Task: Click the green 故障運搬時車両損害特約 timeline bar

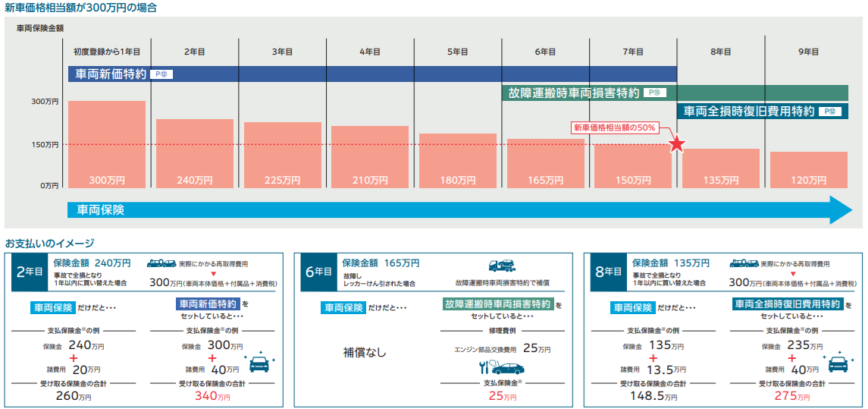Action: tap(675, 93)
